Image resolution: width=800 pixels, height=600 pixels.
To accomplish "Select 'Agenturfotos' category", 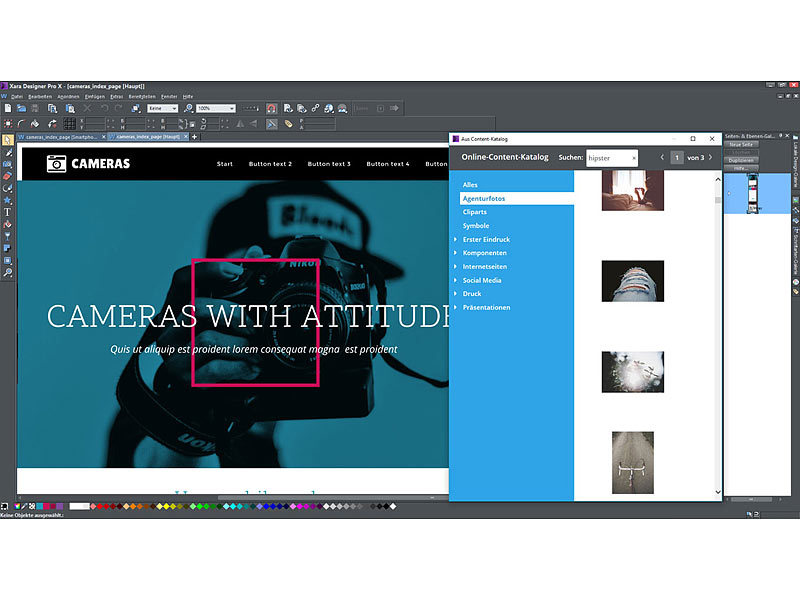I will click(x=516, y=198).
